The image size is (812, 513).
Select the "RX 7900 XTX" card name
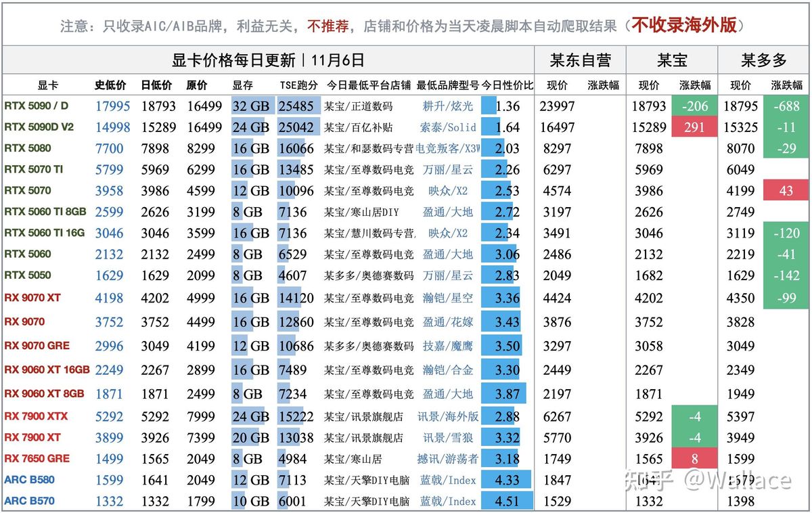pos(36,416)
